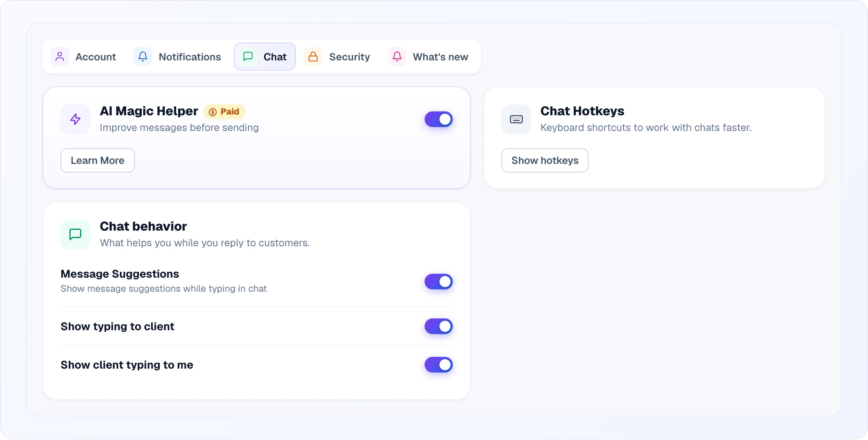Viewport: 868px width, 440px height.
Task: Click the Chat behavior heading
Action: 143,226
